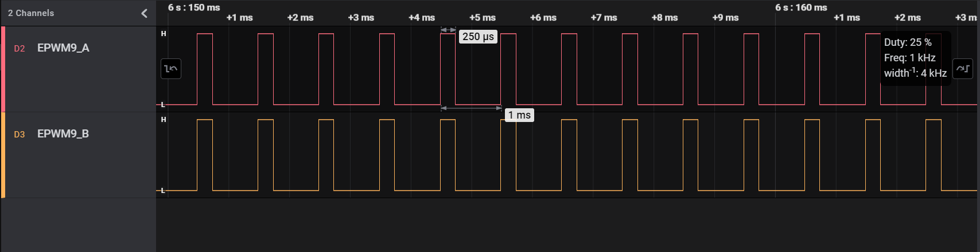Image resolution: width=980 pixels, height=252 pixels.
Task: Jump to previous edge on EPWM9_A
Action: [x=171, y=69]
